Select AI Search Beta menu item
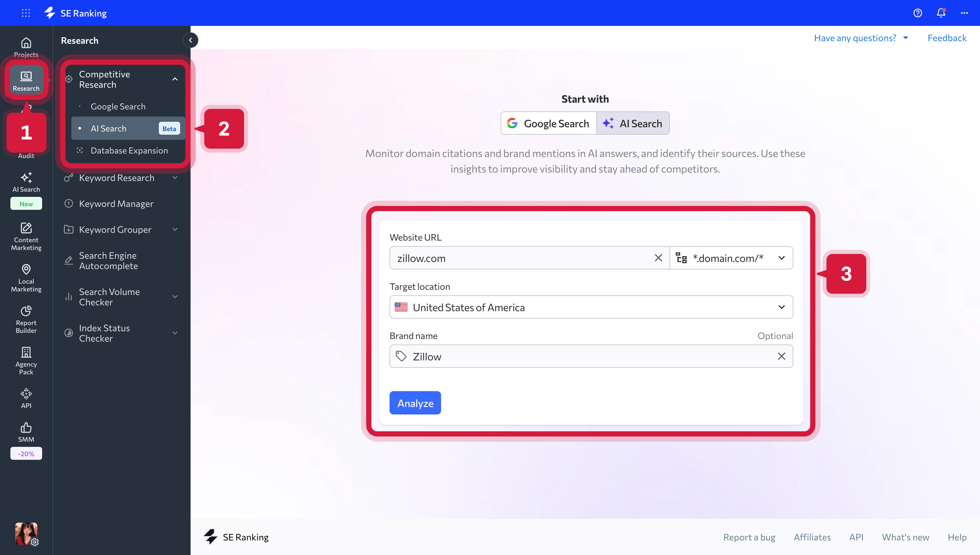This screenshot has height=555, width=980. [x=128, y=129]
